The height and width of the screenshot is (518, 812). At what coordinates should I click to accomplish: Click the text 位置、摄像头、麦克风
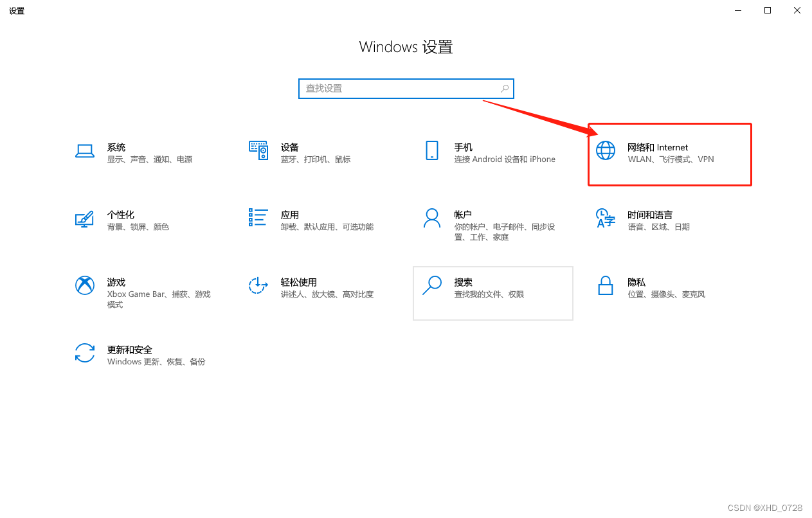coord(667,294)
